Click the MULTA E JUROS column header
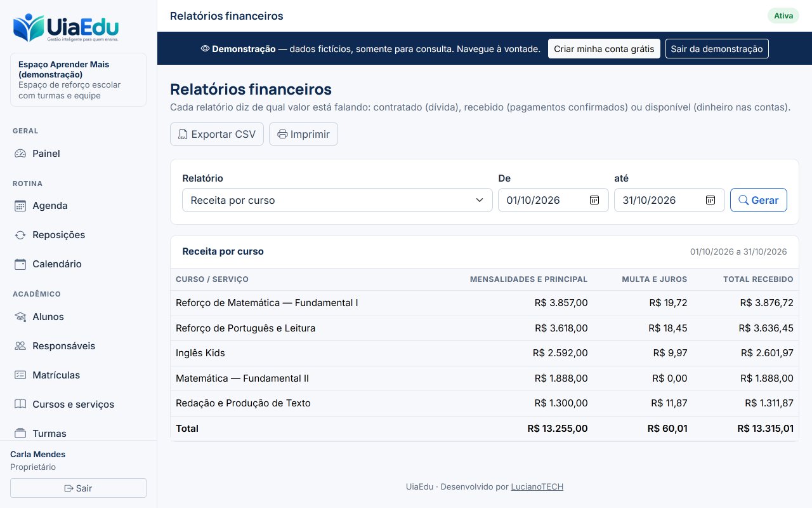Screen dimensions: 812x508 click(x=654, y=279)
